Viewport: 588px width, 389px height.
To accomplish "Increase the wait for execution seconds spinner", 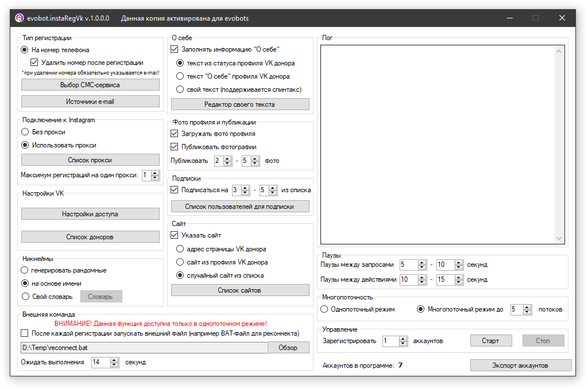I will [x=114, y=360].
